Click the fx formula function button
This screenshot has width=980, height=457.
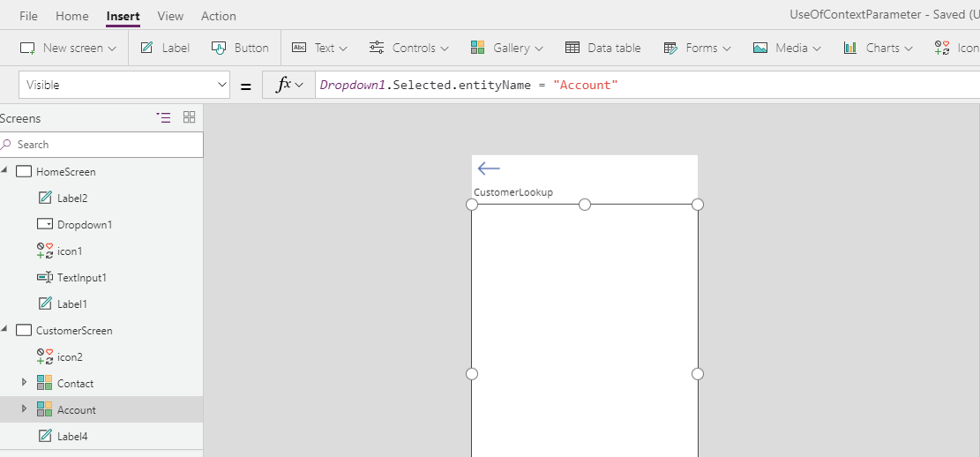tap(288, 85)
